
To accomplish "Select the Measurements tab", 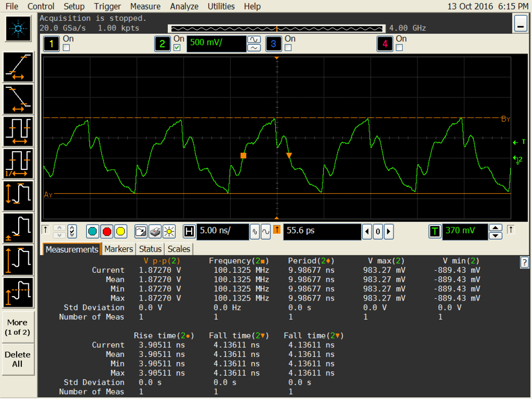I will click(71, 249).
